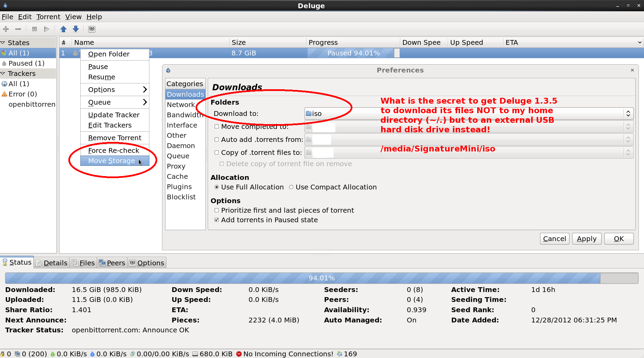The width and height of the screenshot is (644, 358).
Task: Select Plugins category in Preferences
Action: (x=185, y=187)
